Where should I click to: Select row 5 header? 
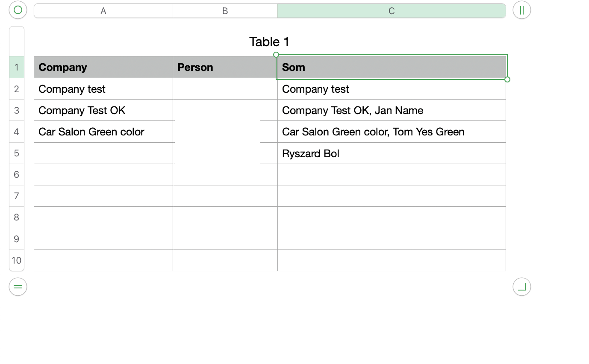[x=17, y=153]
